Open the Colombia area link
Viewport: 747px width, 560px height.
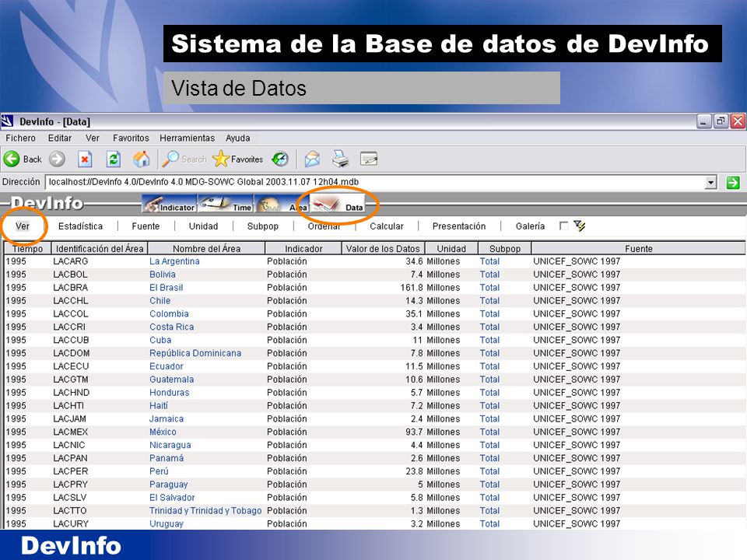(x=169, y=313)
